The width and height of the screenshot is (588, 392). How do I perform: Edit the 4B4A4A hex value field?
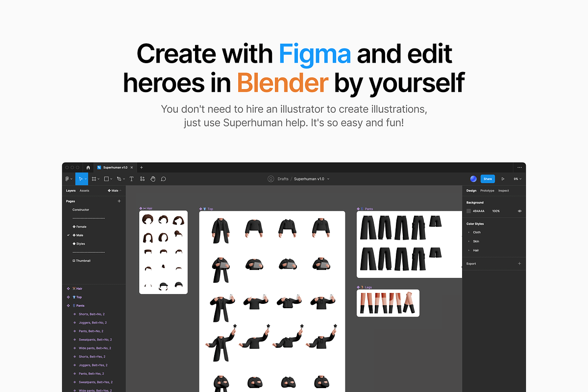478,211
